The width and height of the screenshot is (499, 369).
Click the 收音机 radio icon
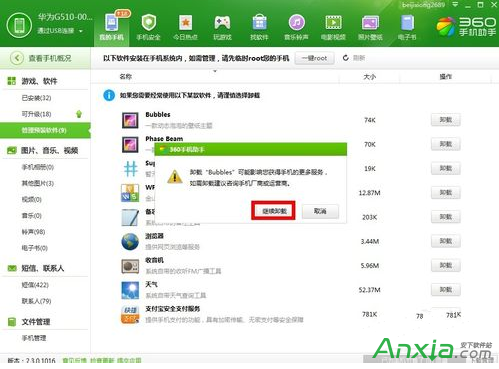130,266
